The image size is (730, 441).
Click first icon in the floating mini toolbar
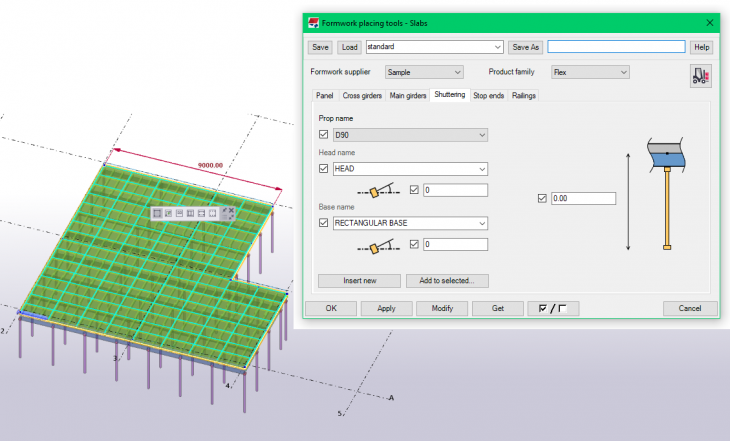(x=157, y=213)
